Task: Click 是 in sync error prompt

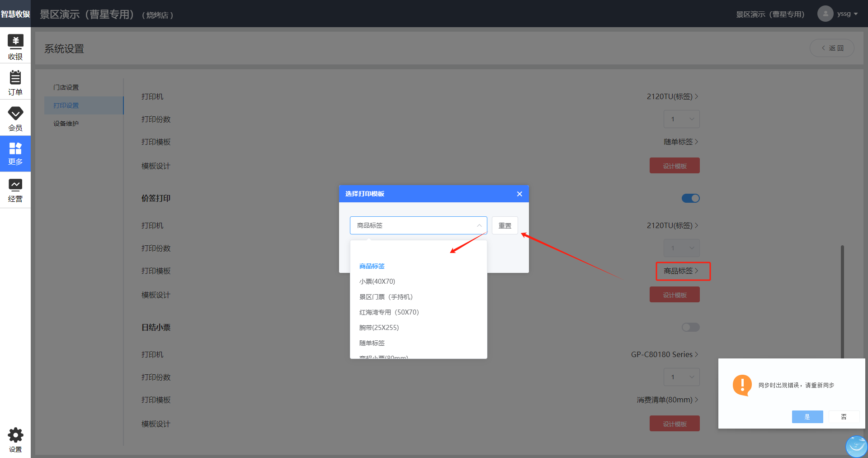Action: 807,417
